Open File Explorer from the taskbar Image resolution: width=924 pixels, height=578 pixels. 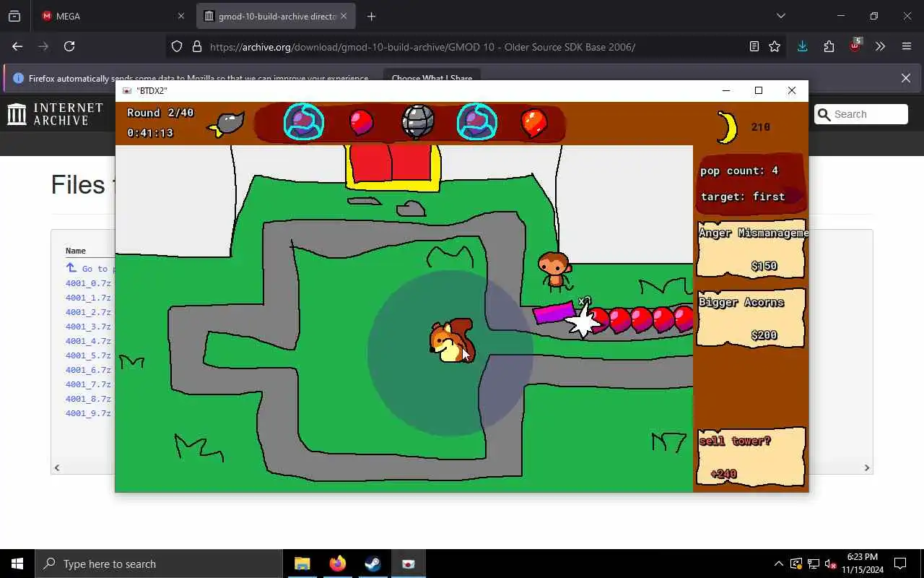302,564
